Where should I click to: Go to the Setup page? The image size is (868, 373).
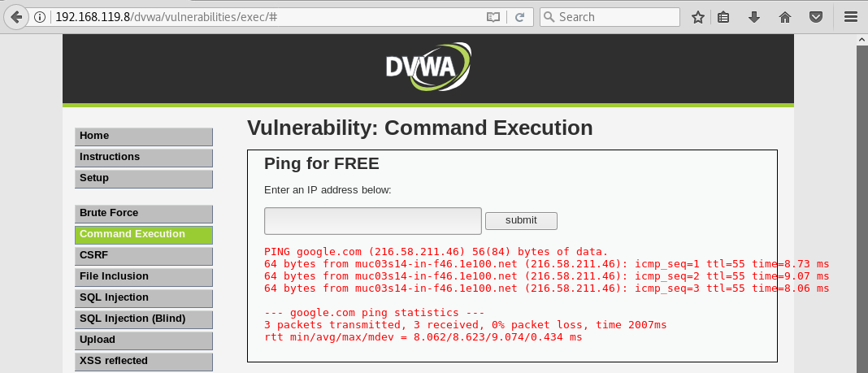(x=144, y=179)
